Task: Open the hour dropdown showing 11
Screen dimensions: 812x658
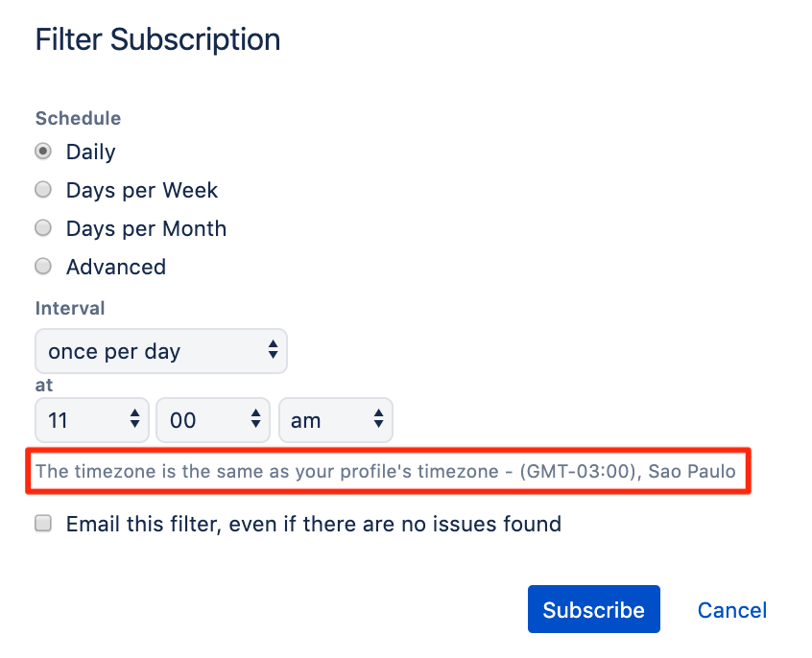Action: coord(91,420)
